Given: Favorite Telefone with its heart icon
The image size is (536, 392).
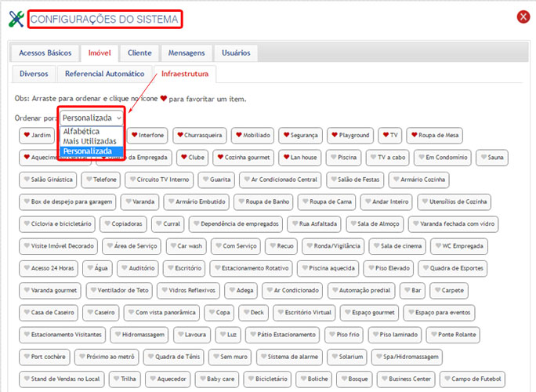Looking at the screenshot, I should (x=89, y=180).
